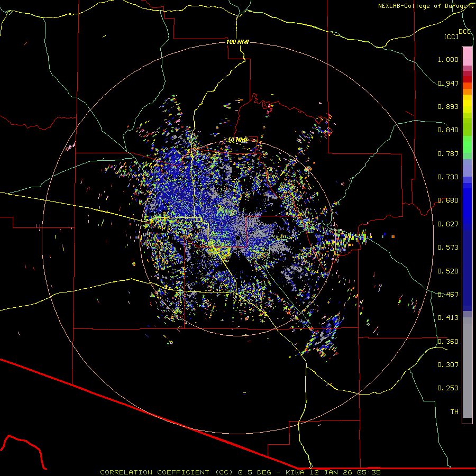Click the TH threshold label on the legend
Viewport: 476px width, 476px height.
454,412
